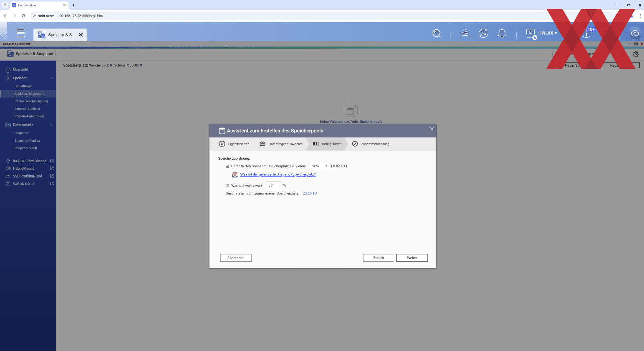
Task: Open Chrome tab search dropdown arrow
Action: click(5, 5)
